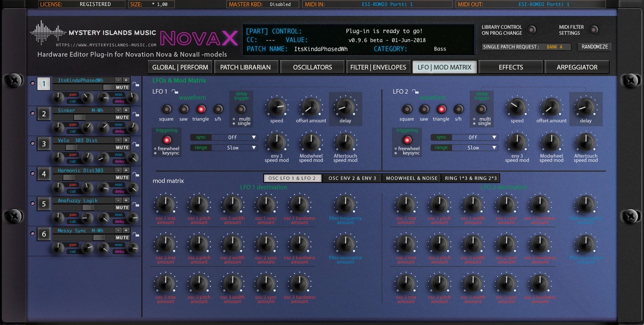Adjust osc 1 pitch amount in LFO 1 destination
644x325 pixels.
(x=199, y=204)
